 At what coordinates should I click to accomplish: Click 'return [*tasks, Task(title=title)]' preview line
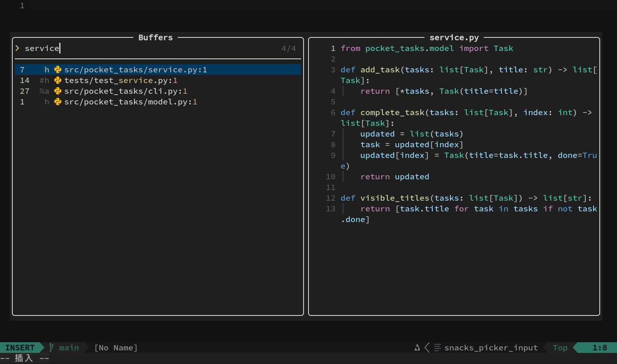(444, 91)
